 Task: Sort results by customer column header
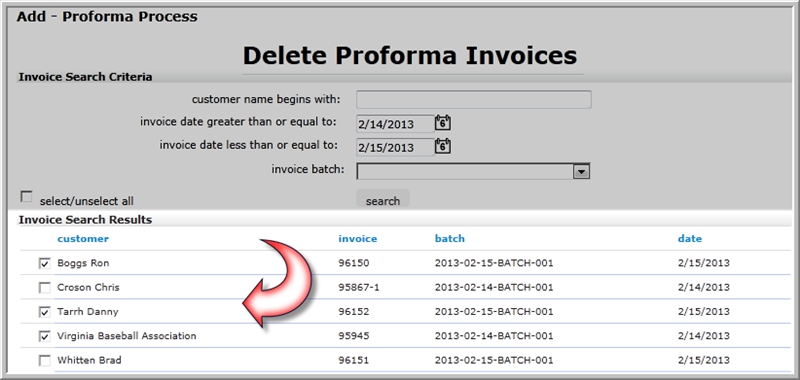pos(83,238)
